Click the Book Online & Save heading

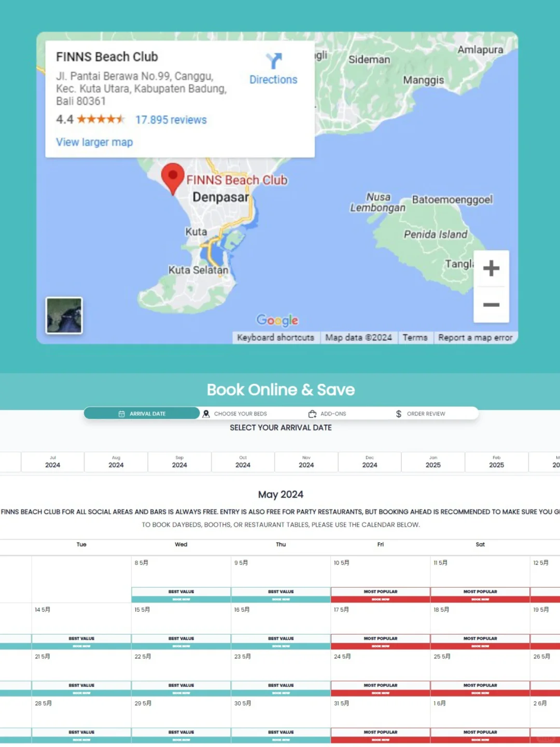click(x=281, y=390)
